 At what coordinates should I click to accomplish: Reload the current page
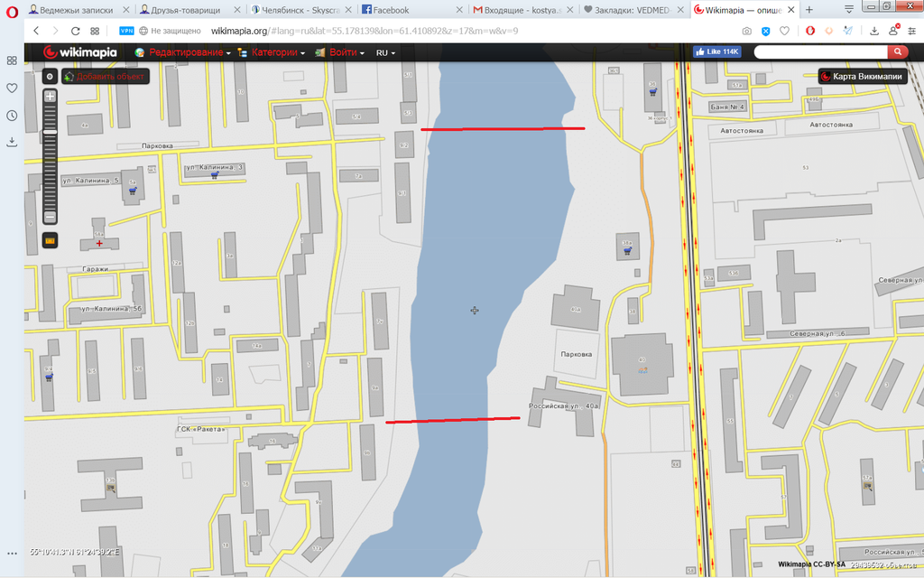76,31
